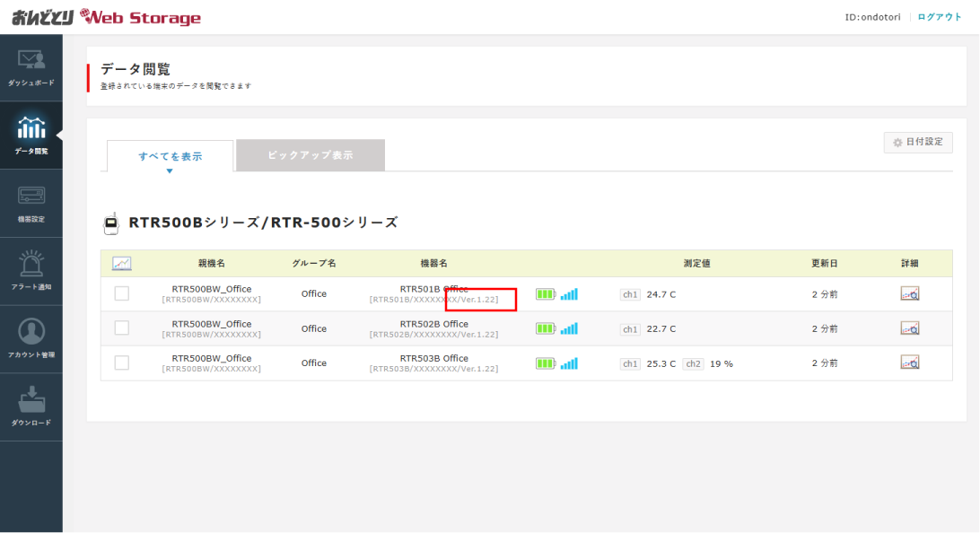This screenshot has height=533, width=980.
Task: Select the RTR502B Office device name
Action: click(433, 324)
